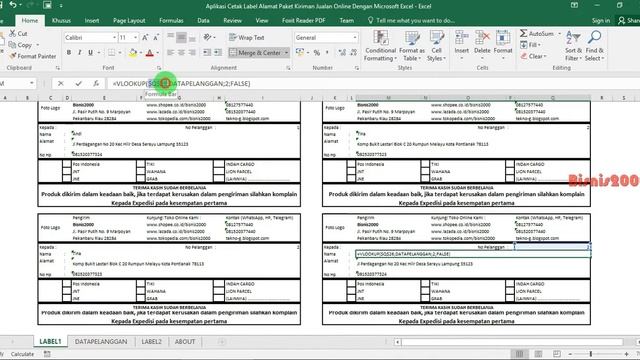Open the Name Box dropdown arrow

point(31,83)
